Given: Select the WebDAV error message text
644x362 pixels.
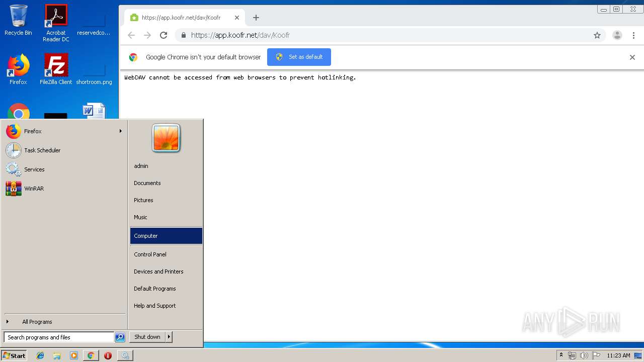Looking at the screenshot, I should coord(240,77).
